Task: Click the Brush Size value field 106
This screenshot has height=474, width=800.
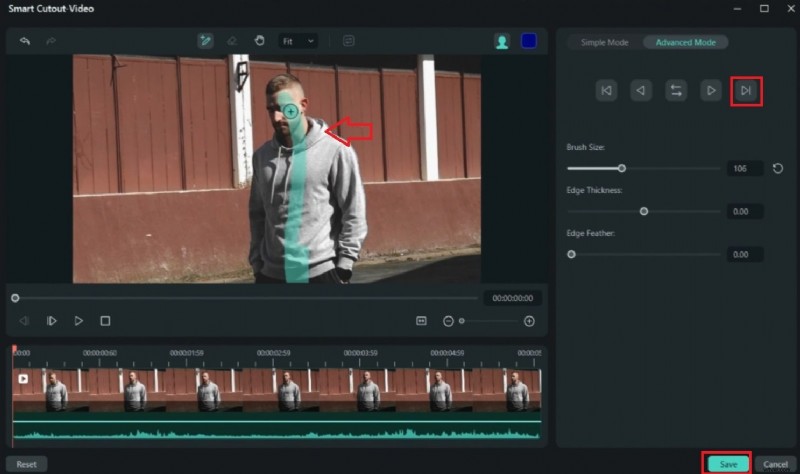Action: tap(745, 168)
